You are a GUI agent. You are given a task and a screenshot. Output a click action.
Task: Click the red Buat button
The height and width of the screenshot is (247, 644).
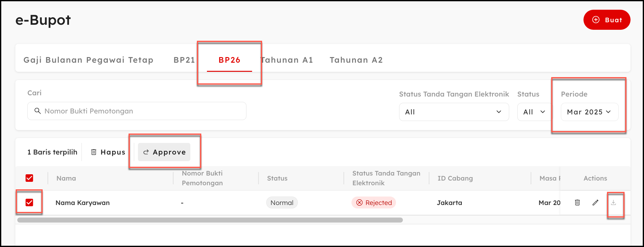tap(607, 20)
